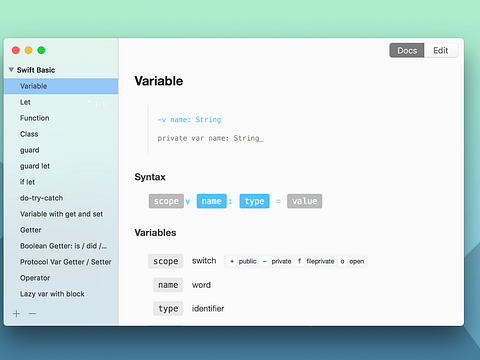480x360 pixels.
Task: Click the name token in Syntax
Action: pos(211,201)
